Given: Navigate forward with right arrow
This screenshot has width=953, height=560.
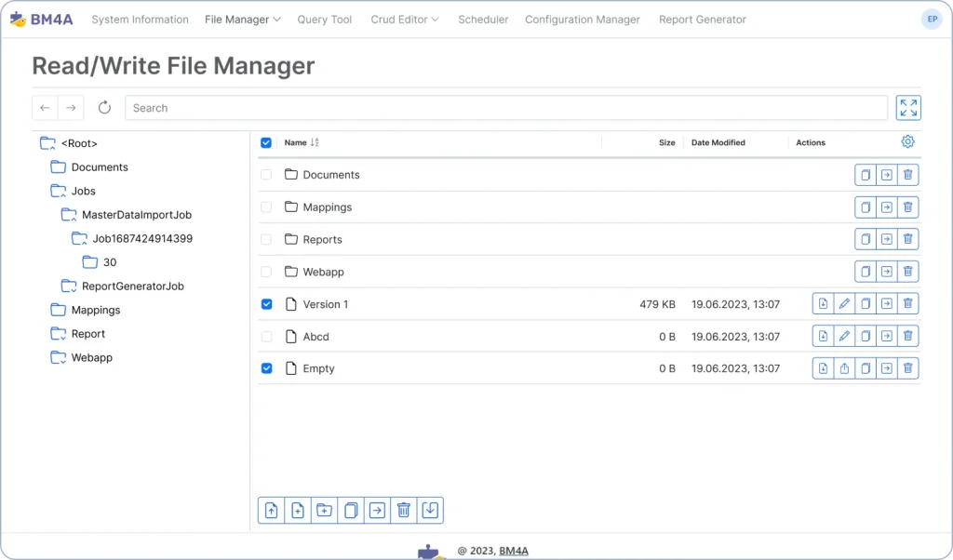Looking at the screenshot, I should pos(71,108).
